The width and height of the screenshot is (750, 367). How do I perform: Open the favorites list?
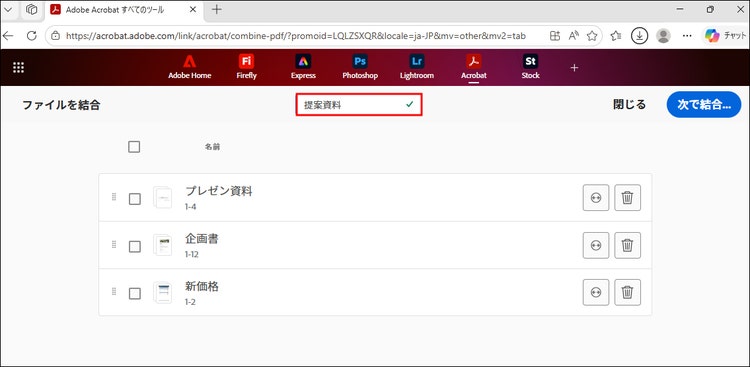tap(617, 35)
